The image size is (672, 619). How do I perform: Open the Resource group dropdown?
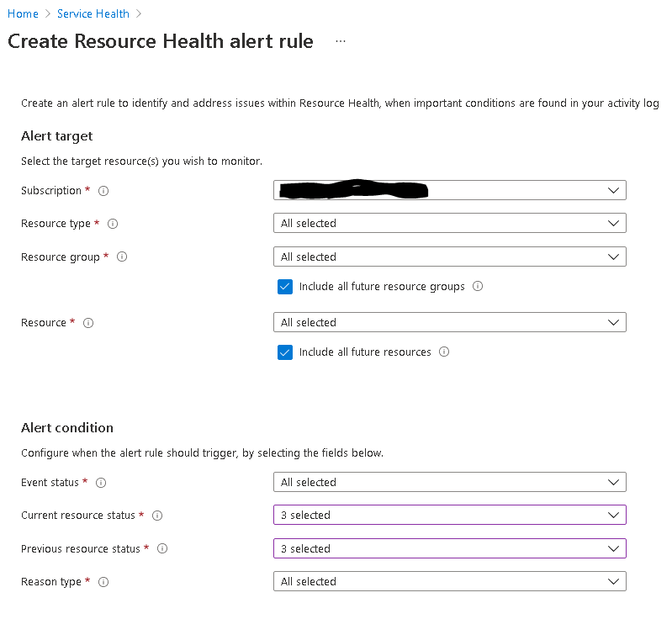pos(450,257)
